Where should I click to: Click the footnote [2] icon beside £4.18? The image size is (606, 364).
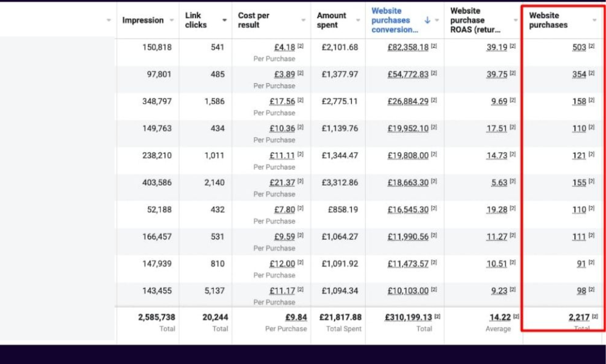[x=301, y=46]
